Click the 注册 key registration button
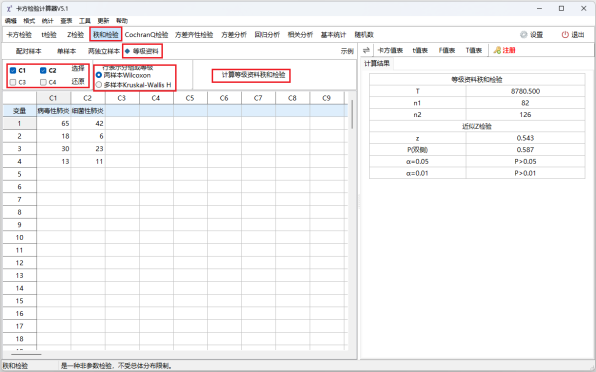Screen dimensions: 596x372 [x=504, y=50]
